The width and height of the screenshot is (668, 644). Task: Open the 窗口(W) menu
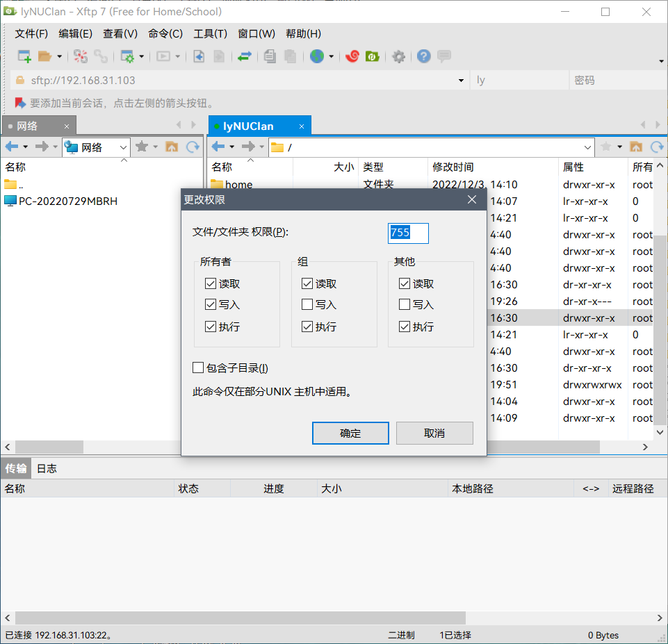(256, 33)
